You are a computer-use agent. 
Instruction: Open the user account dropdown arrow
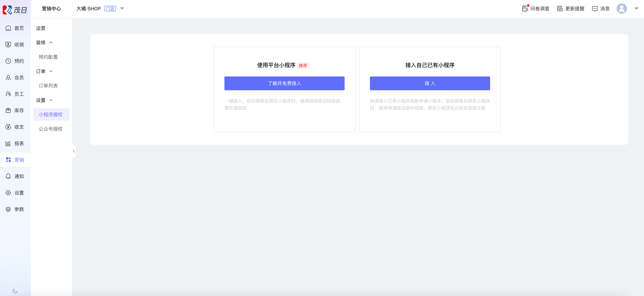636,9
